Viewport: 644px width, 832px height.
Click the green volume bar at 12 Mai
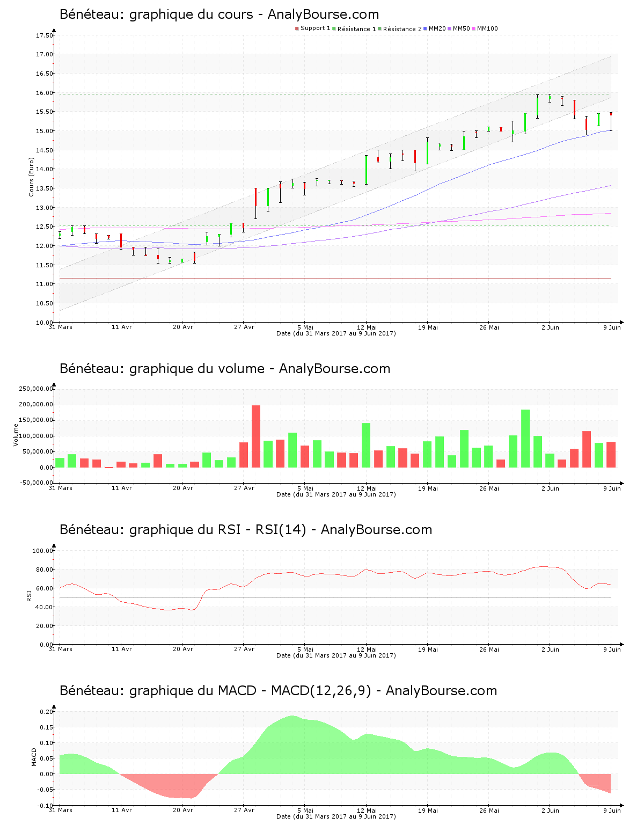click(x=366, y=446)
